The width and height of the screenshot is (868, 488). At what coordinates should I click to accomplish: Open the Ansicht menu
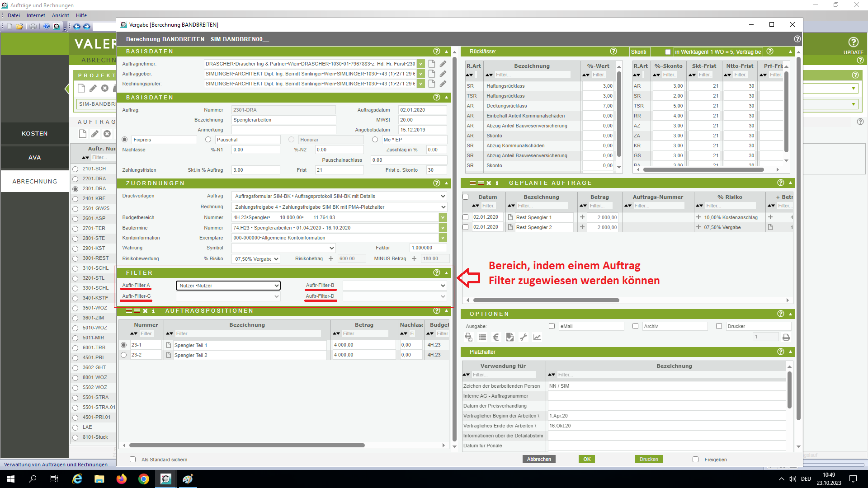pos(60,15)
